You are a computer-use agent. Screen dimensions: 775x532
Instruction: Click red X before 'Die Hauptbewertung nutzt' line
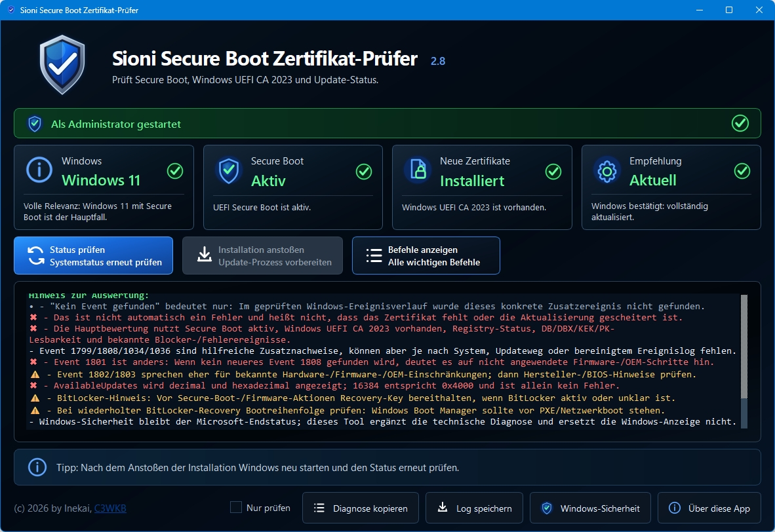pos(33,328)
